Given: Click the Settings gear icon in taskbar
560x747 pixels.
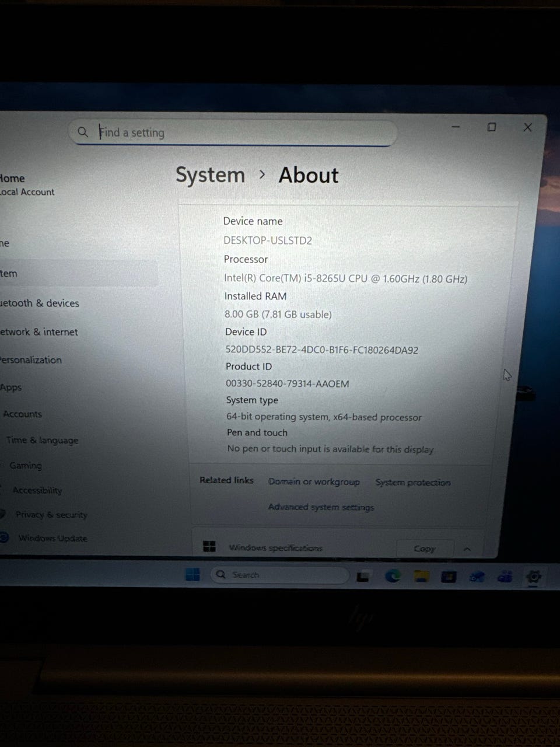Looking at the screenshot, I should click(533, 577).
